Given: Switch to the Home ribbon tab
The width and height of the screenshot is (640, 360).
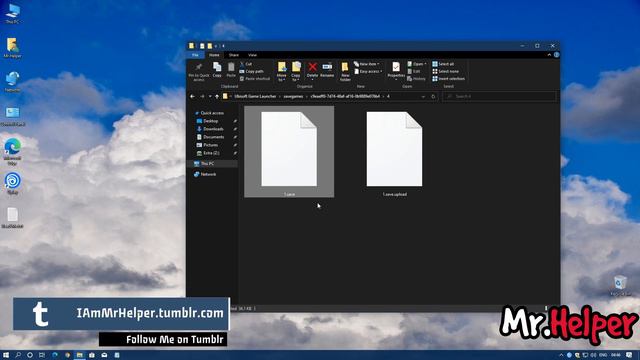Looking at the screenshot, I should tap(214, 55).
